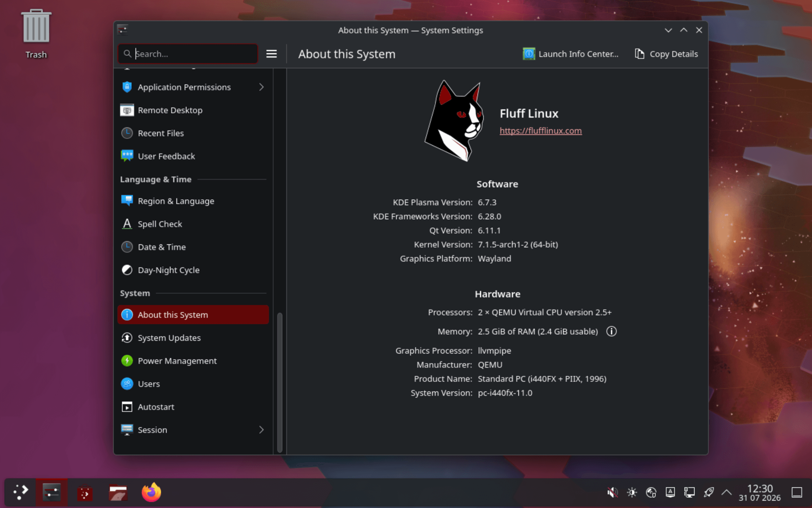
Task: Expand the Session chevron arrow
Action: point(261,430)
